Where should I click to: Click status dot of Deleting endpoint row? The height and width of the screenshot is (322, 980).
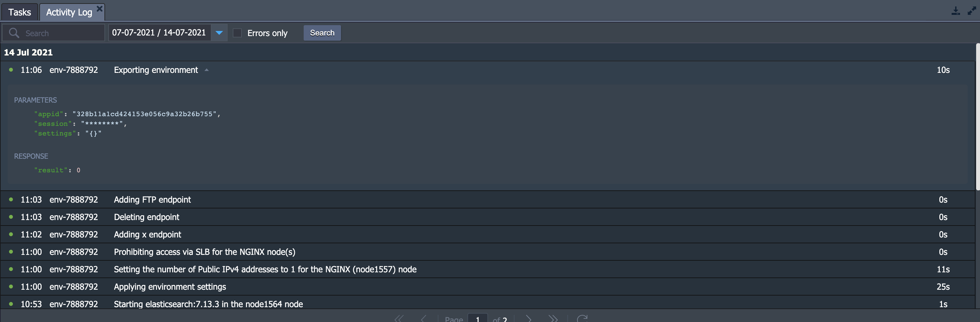[x=11, y=217]
